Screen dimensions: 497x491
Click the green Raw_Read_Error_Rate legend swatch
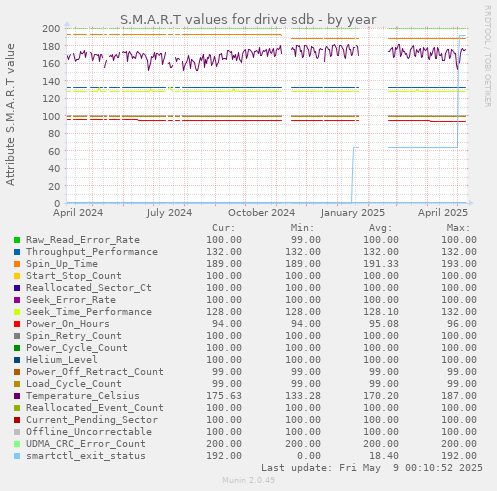[x=17, y=240]
